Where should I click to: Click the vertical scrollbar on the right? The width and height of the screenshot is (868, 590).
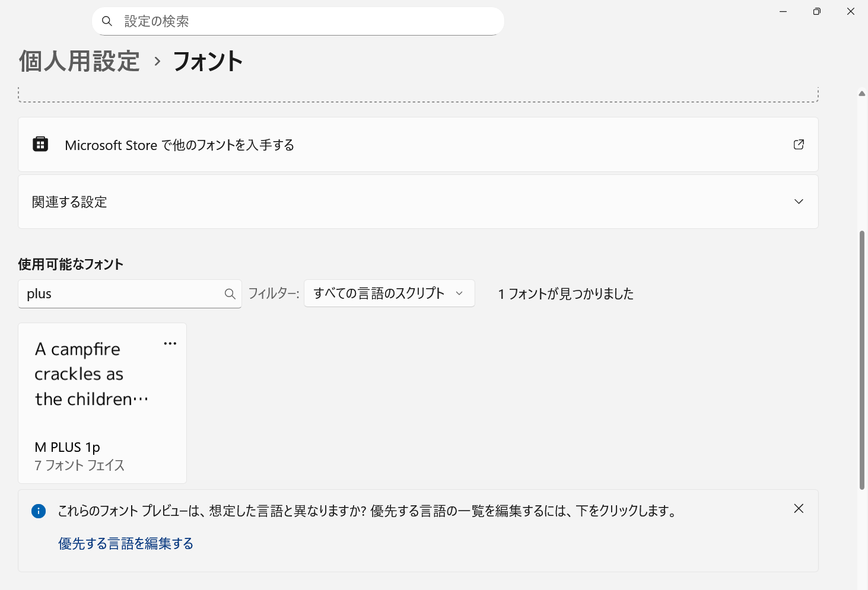[x=861, y=356]
